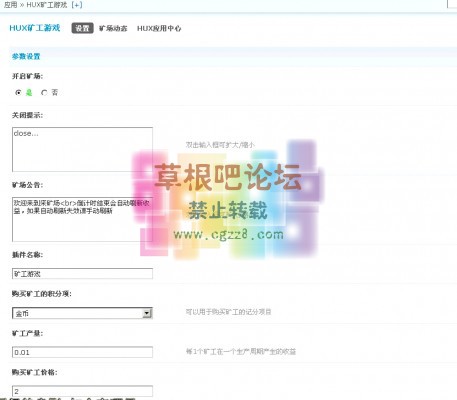Focus the 关闭提示 textarea
Image resolution: width=457 pixels, height=400 pixels.
[82, 149]
